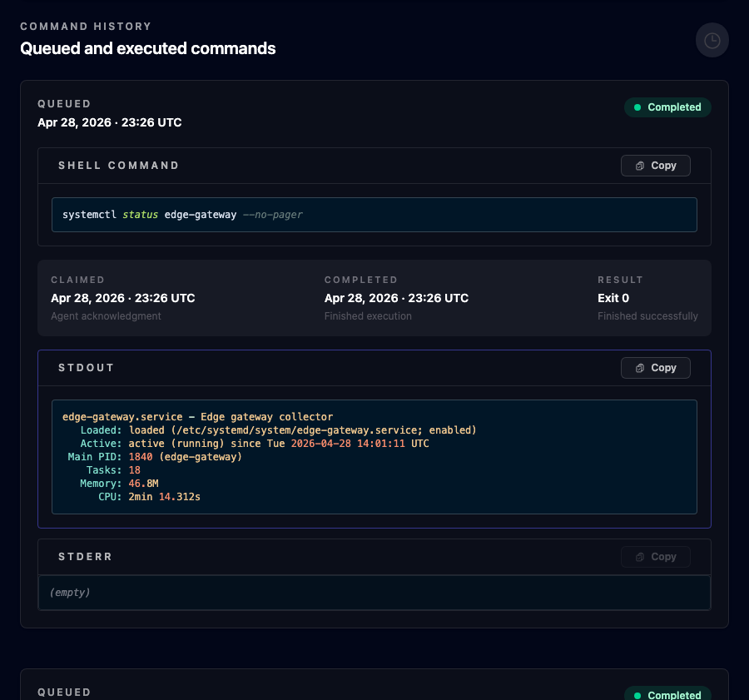
Task: Click the "STDOUT" section title
Action: (86, 368)
